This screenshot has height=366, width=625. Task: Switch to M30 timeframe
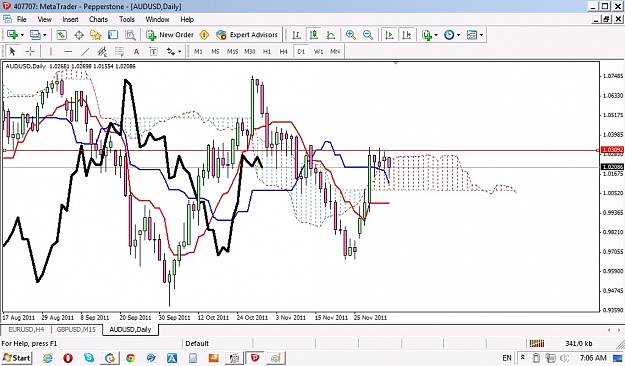click(250, 51)
